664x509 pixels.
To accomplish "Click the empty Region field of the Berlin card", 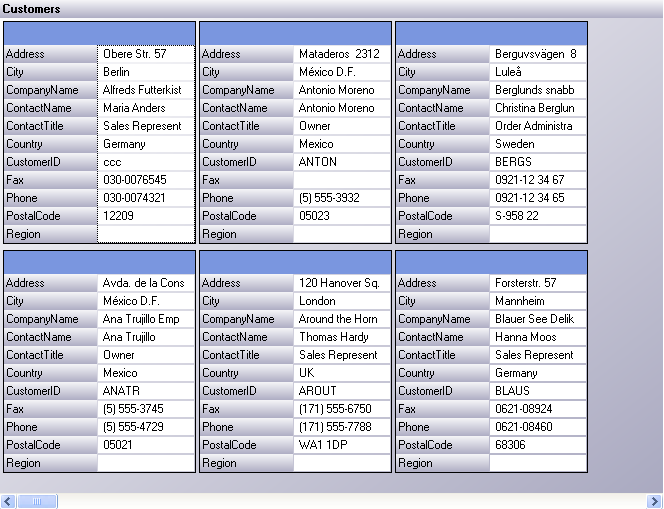I will (x=146, y=234).
